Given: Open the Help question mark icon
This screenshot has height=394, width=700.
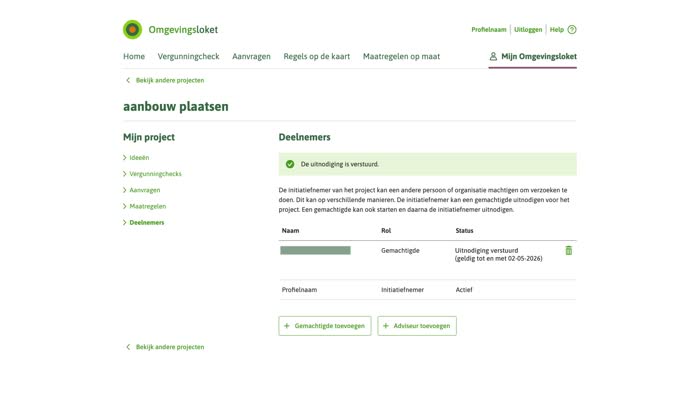Looking at the screenshot, I should (x=572, y=29).
